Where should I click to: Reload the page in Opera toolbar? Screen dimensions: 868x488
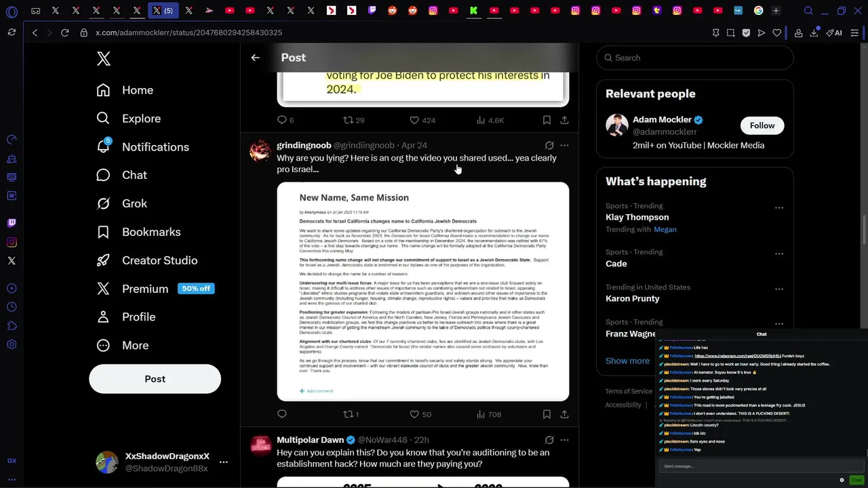tap(64, 33)
